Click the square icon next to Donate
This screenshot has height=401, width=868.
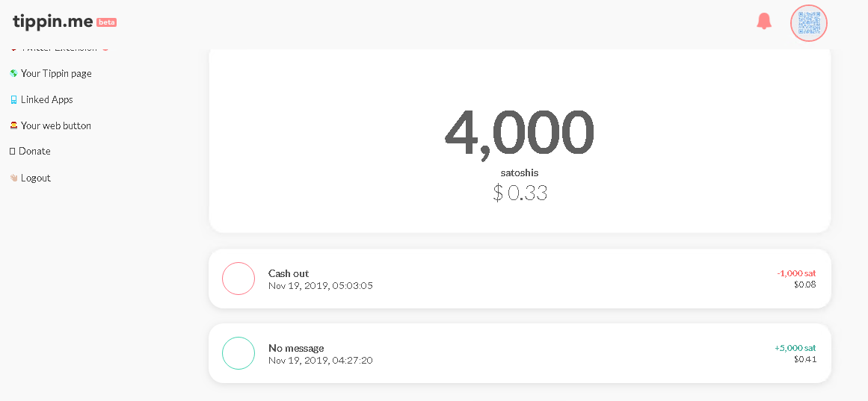[x=12, y=151]
